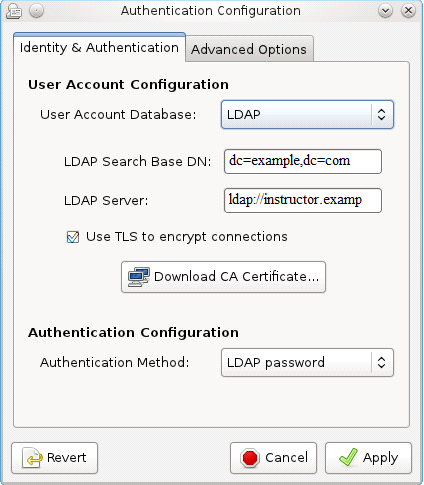Switch to the Advanced Options tab
Viewport: 424px width, 485px height.
coord(249,49)
